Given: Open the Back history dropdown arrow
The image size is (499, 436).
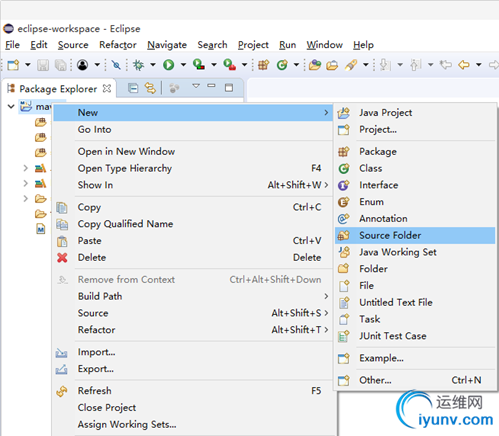Looking at the screenshot, I should 479,65.
